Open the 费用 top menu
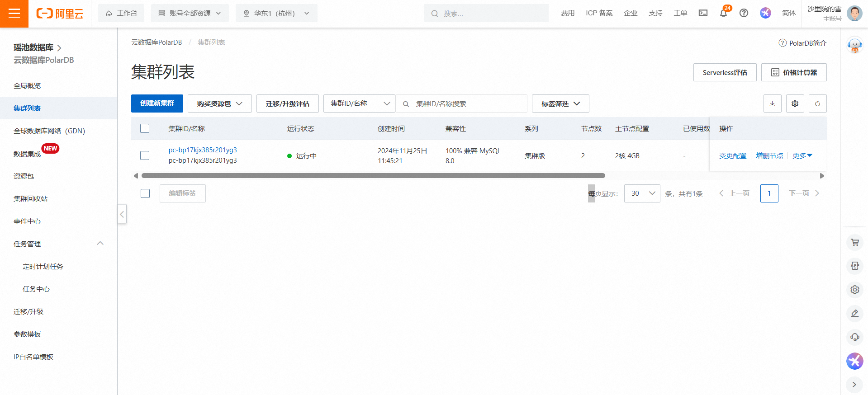 [568, 13]
